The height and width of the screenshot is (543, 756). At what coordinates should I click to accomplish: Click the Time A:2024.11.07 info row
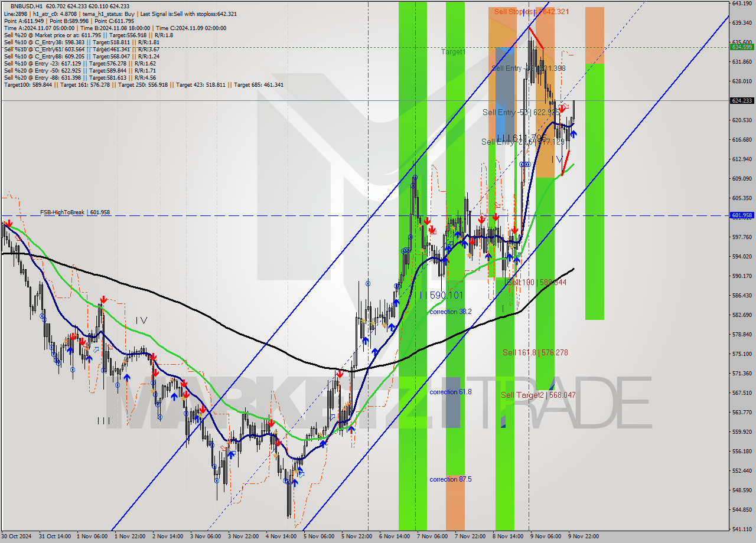(x=115, y=28)
